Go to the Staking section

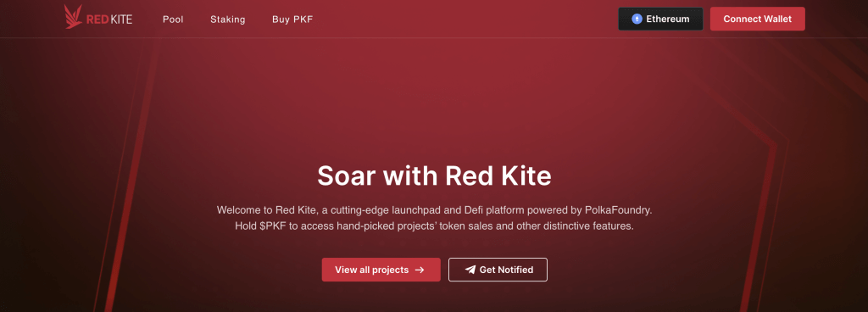pyautogui.click(x=227, y=19)
